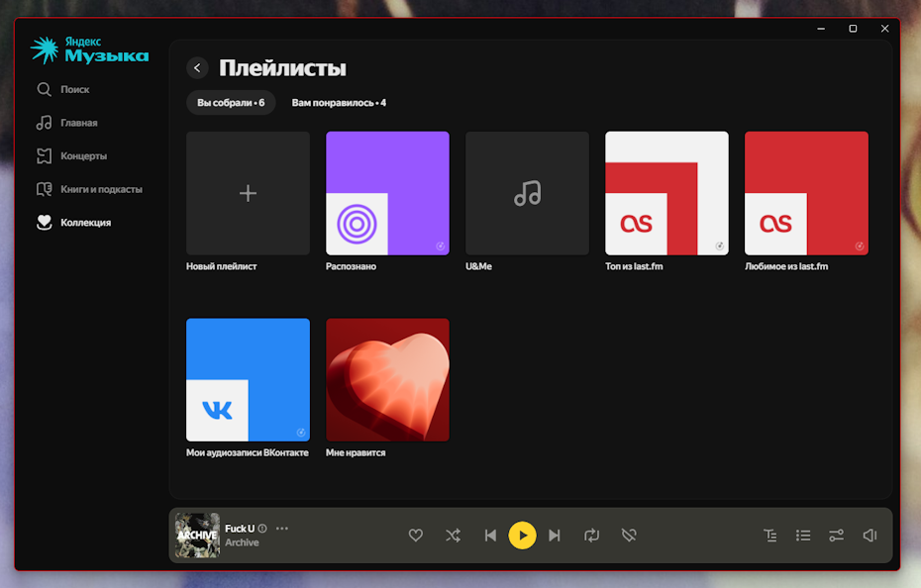921x588 pixels.
Task: Switch to the Вам понравилось tab
Action: click(x=339, y=103)
